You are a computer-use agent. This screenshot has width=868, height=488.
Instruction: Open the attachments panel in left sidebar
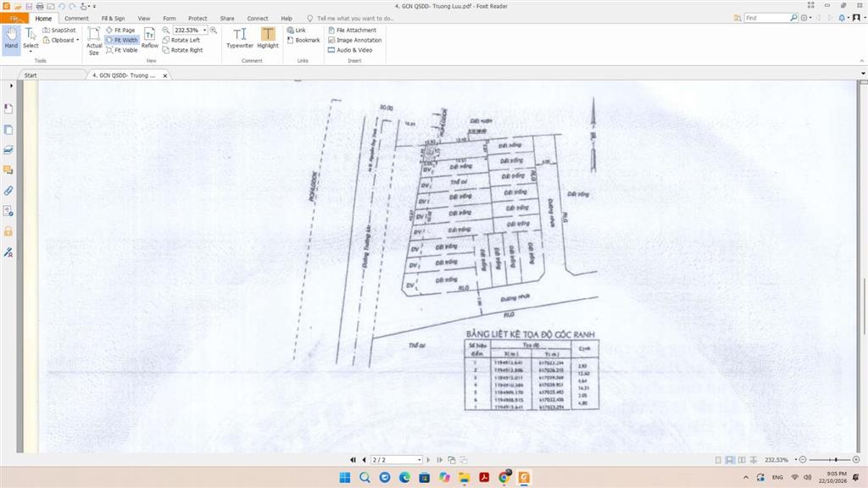(x=8, y=191)
